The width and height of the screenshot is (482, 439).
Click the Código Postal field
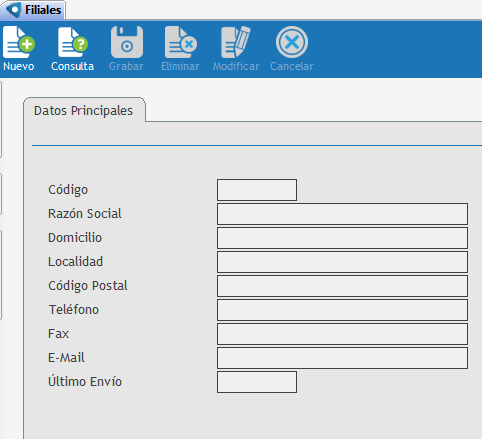tap(342, 286)
